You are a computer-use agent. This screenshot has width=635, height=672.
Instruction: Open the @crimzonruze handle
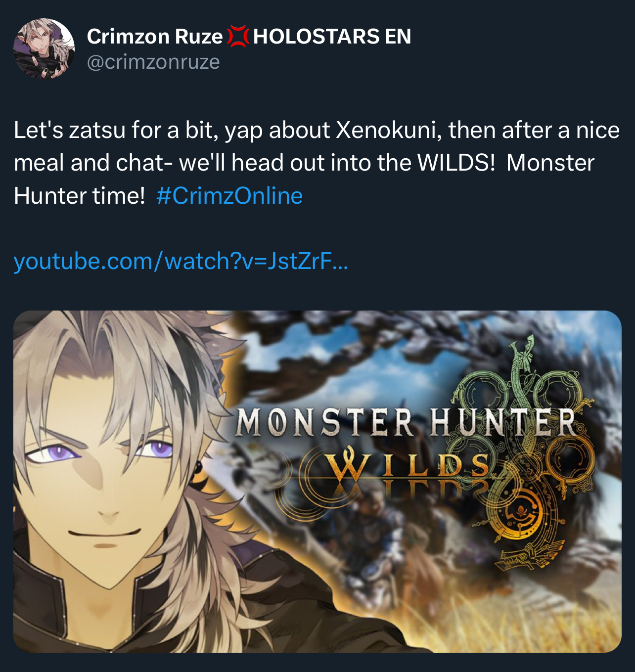[x=153, y=62]
